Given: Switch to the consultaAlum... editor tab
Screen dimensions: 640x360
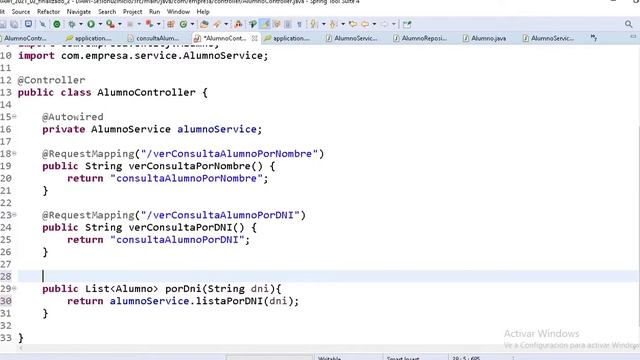Looking at the screenshot, I should click(153, 38).
